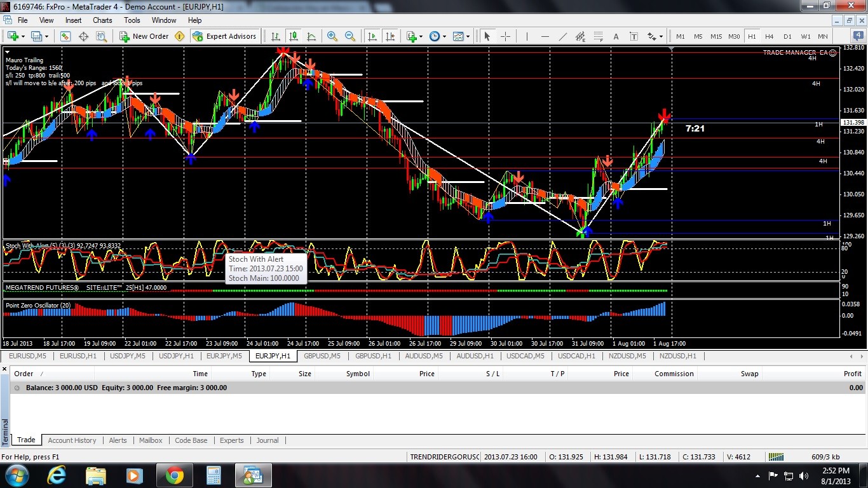Select the horizontal line drawing tool
Image resolution: width=868 pixels, height=488 pixels.
pos(545,36)
